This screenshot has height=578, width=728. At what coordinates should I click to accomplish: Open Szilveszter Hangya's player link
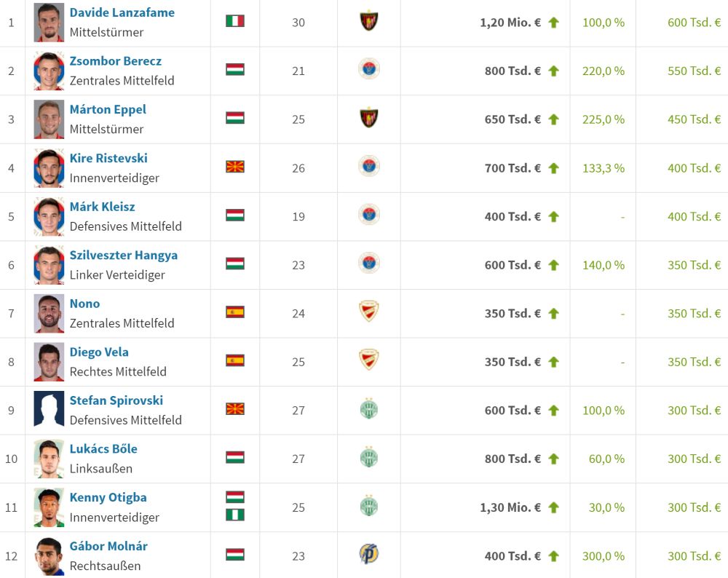coord(124,256)
